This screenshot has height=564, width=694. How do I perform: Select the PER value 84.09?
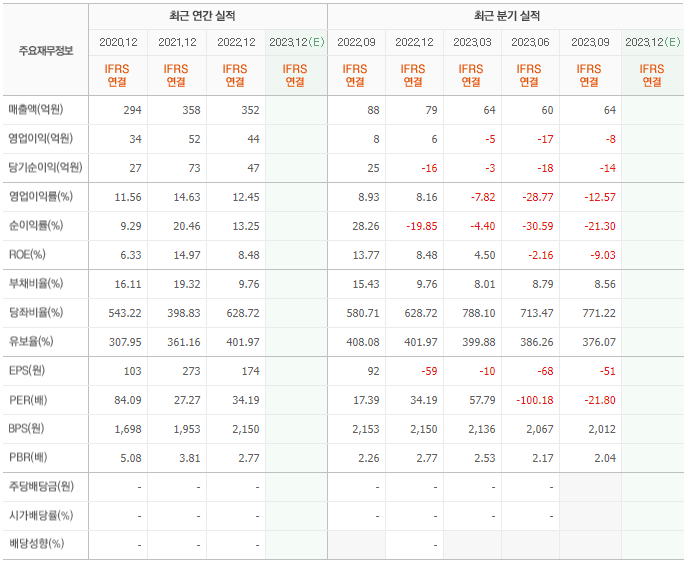(128, 401)
